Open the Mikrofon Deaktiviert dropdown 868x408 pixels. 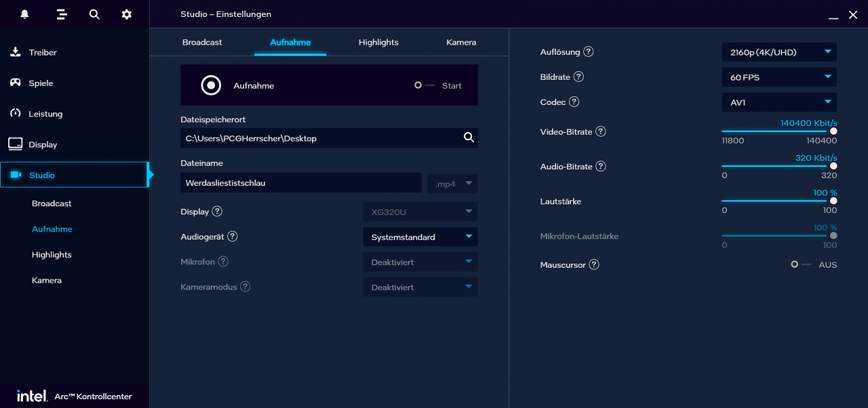(420, 262)
